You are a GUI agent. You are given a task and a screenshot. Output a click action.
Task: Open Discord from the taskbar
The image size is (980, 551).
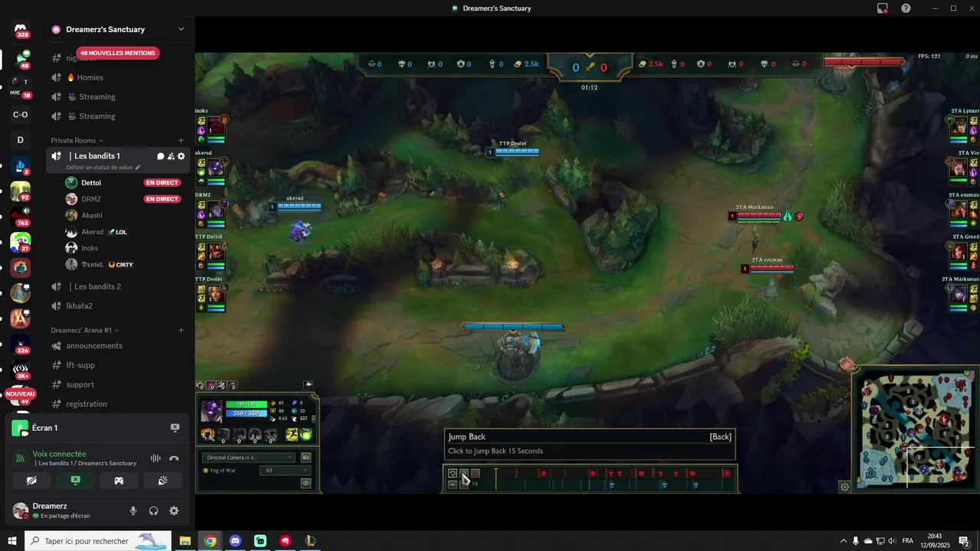(x=235, y=541)
